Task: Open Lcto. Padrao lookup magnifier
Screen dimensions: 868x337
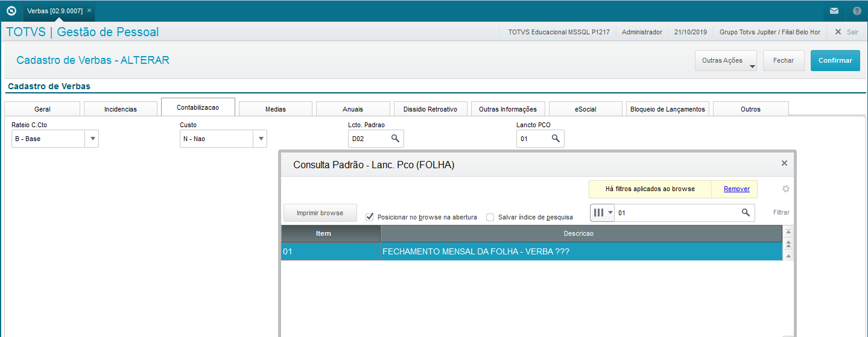Action: pyautogui.click(x=395, y=139)
